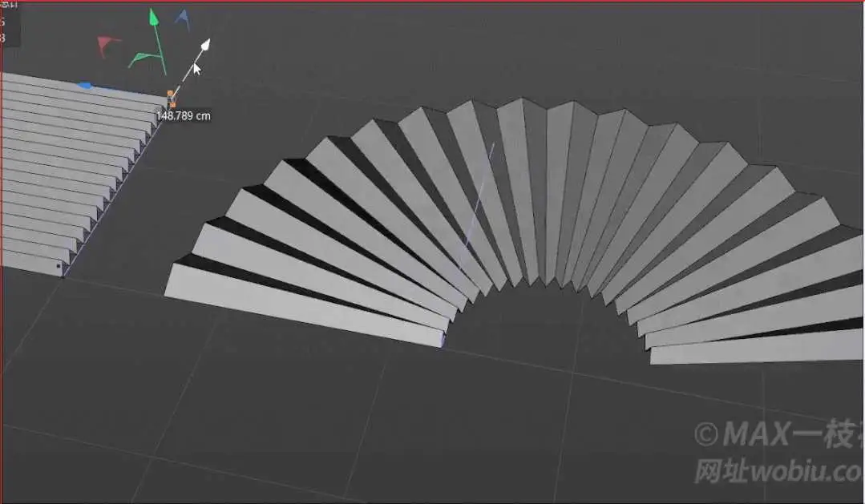Select the red X-axis gizmo handle
This screenshot has height=504, width=865.
pos(107,45)
